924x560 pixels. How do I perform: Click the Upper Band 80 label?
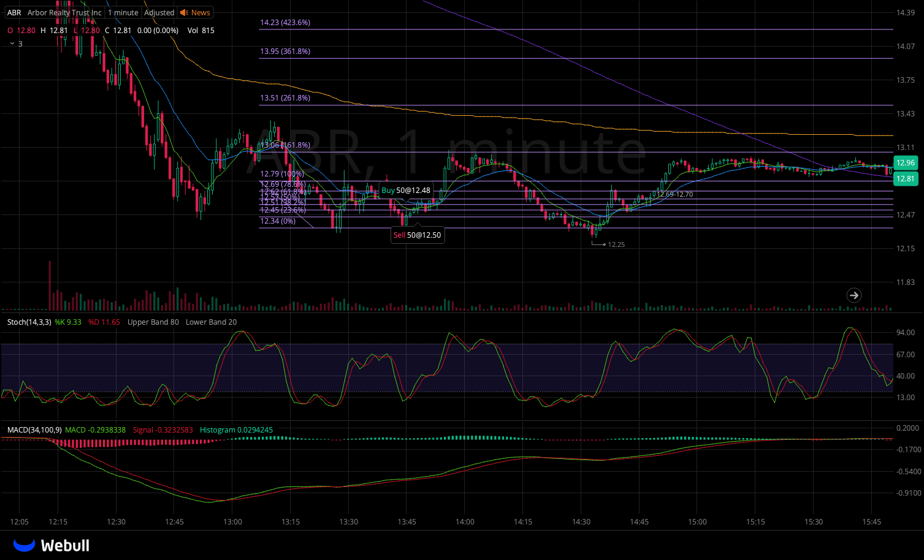(153, 322)
